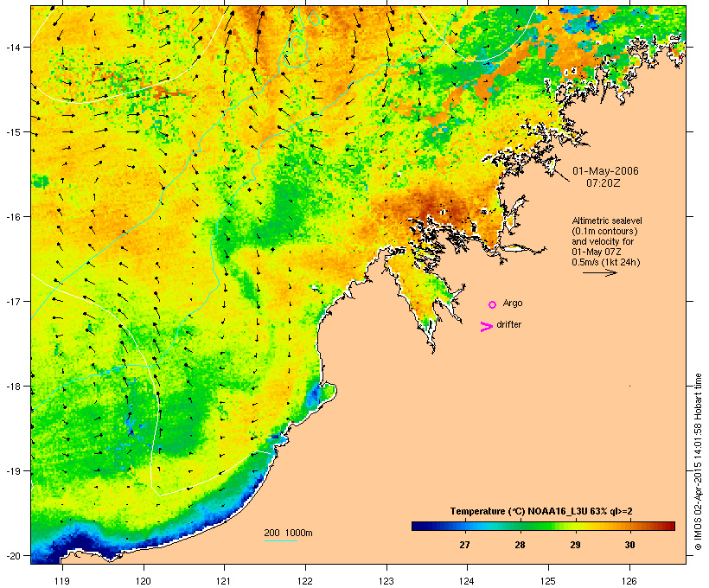Click the cyan 200 1000m depth contour legend line
Image resolution: width=709 pixels, height=588 pixels.
point(280,540)
